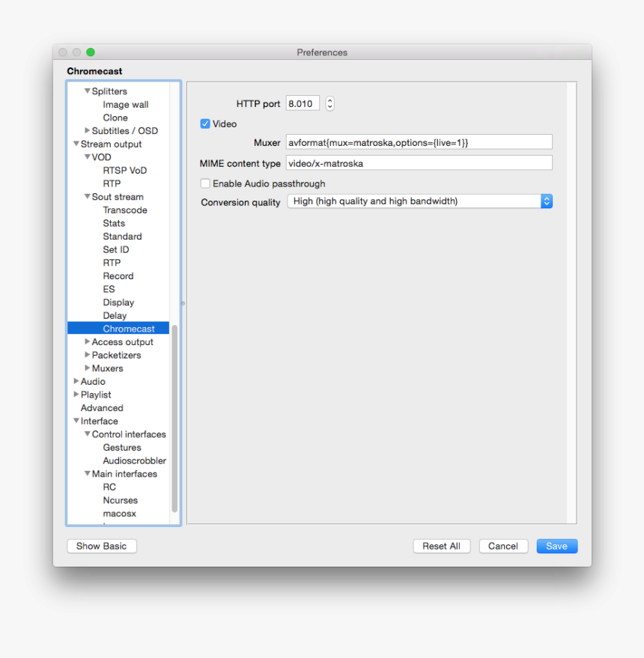
Task: Expand the Subtitles / OSD tree node
Action: click(x=88, y=131)
